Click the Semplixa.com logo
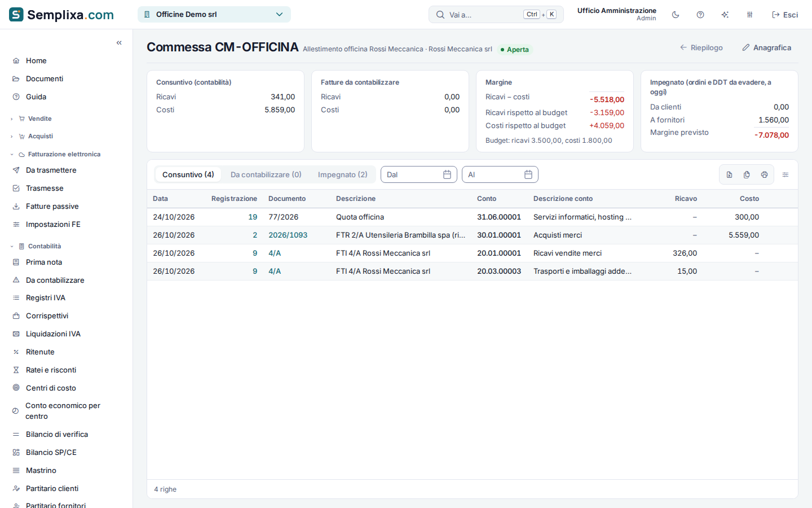 pyautogui.click(x=61, y=15)
